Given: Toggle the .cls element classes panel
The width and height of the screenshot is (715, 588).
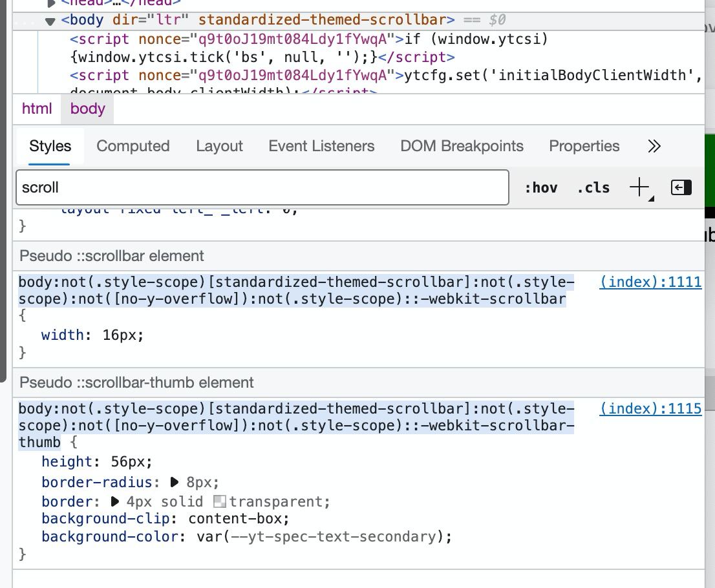Looking at the screenshot, I should pyautogui.click(x=593, y=187).
